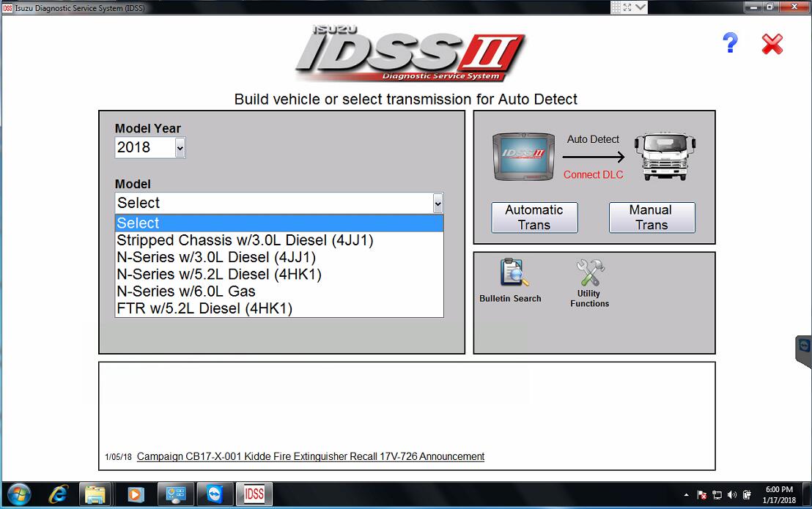Click the Manual Trans button
Viewport: 812px width, 509px height.
[x=652, y=218]
